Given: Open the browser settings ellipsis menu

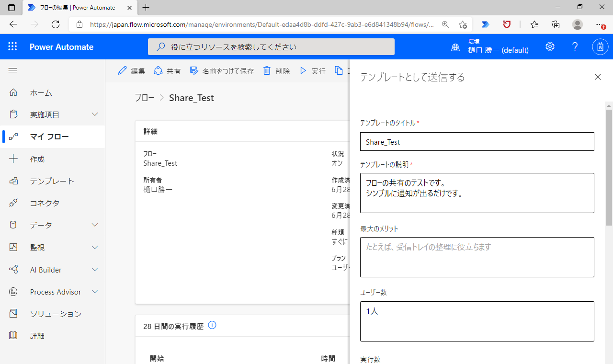Looking at the screenshot, I should coord(600,24).
